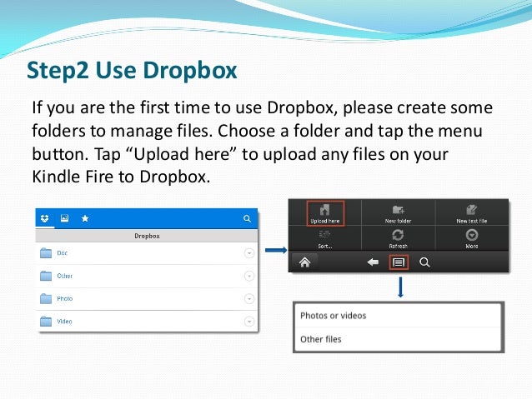This screenshot has width=532, height=399.
Task: Open the Dropbox files tab icon
Action: click(x=45, y=218)
